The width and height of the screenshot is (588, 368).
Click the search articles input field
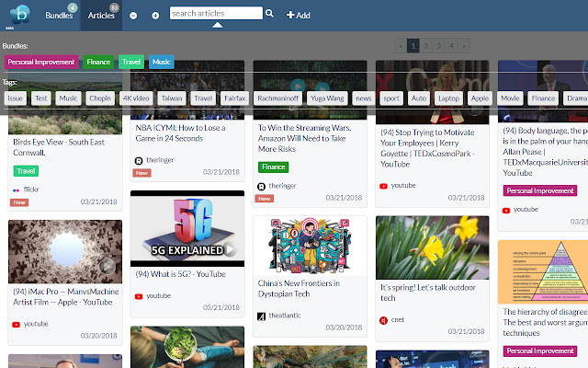(x=216, y=14)
